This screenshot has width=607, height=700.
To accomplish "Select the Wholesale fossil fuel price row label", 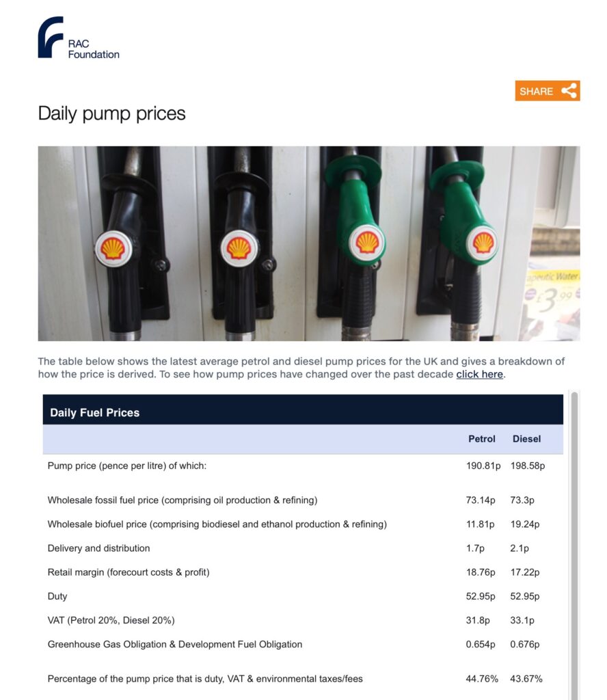I will pyautogui.click(x=182, y=500).
